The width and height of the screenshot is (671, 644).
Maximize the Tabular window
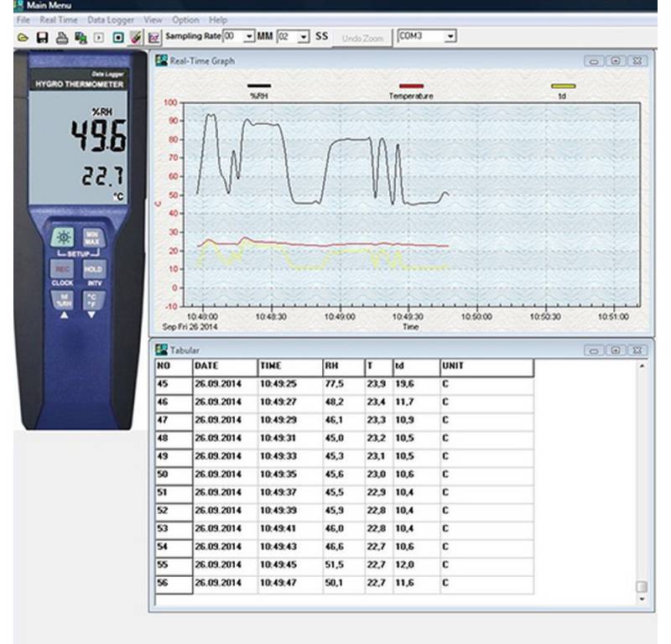(616, 351)
